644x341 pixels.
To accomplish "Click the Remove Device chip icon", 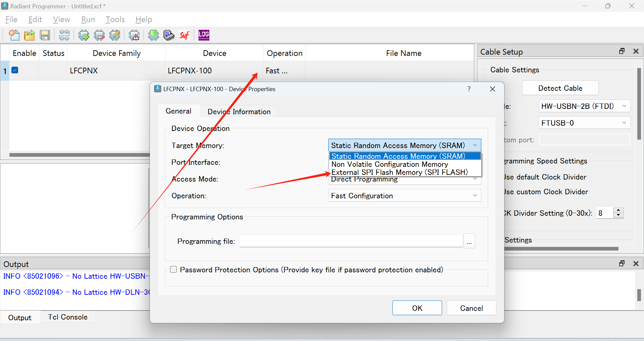I will [99, 35].
